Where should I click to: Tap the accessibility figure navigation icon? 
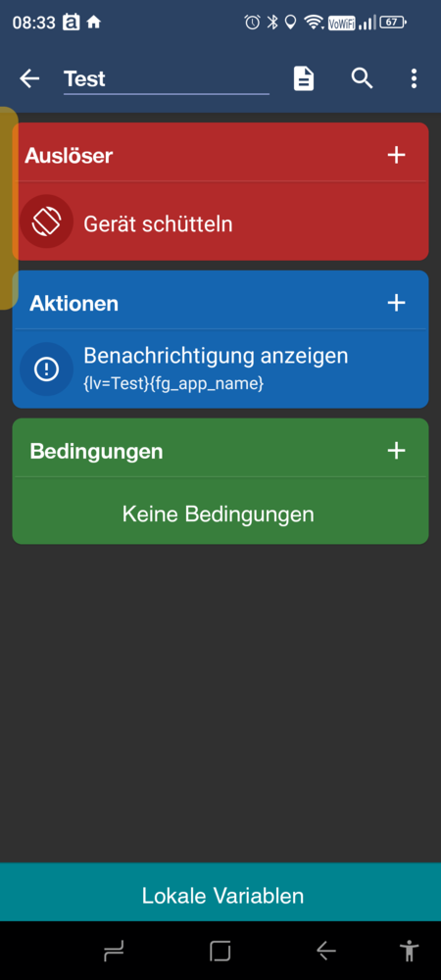pos(410,951)
